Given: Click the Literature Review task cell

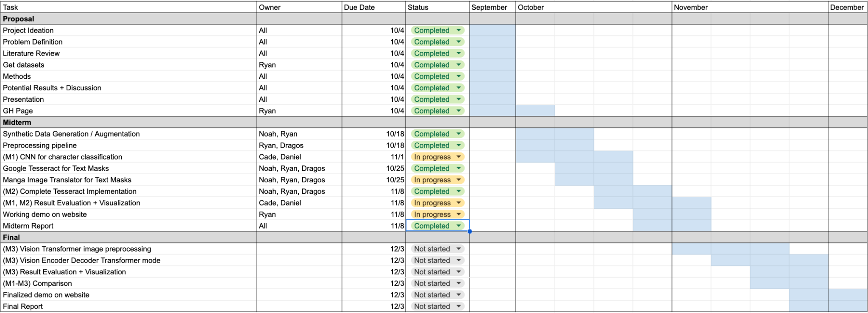Looking at the screenshot, I should tap(129, 53).
